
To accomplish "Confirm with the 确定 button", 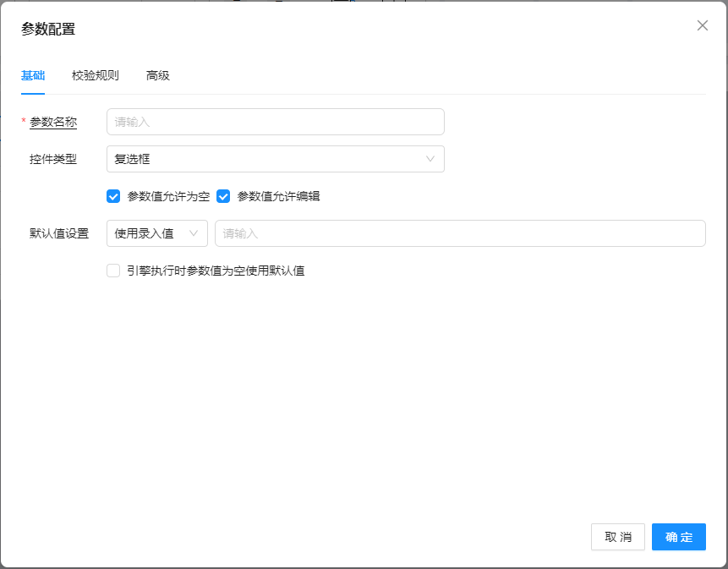I will point(678,537).
